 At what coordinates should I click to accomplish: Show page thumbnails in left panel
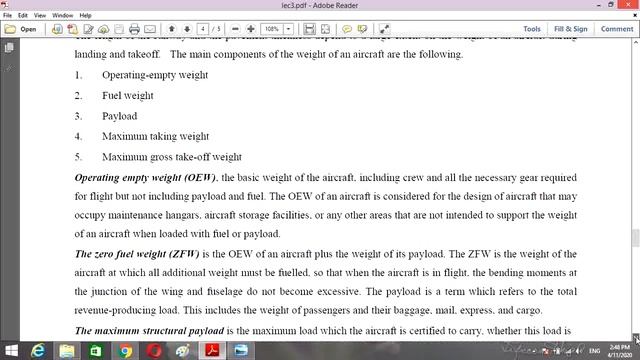[9, 48]
